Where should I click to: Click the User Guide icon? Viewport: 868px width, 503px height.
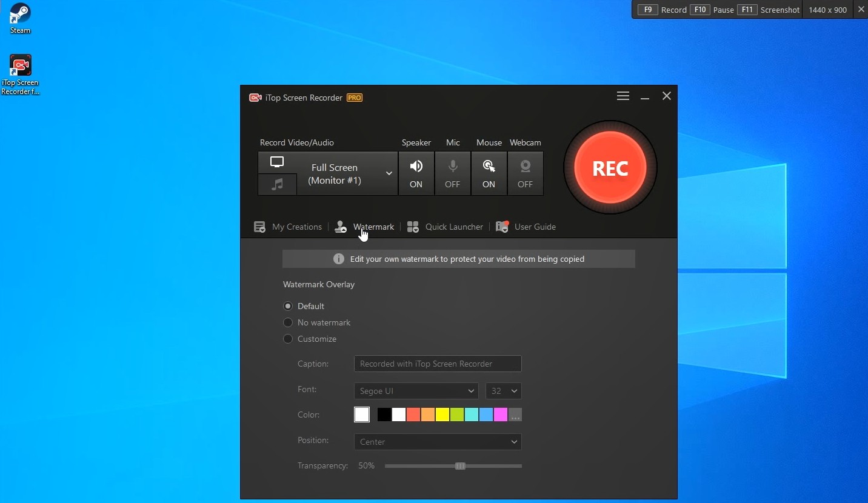click(502, 227)
